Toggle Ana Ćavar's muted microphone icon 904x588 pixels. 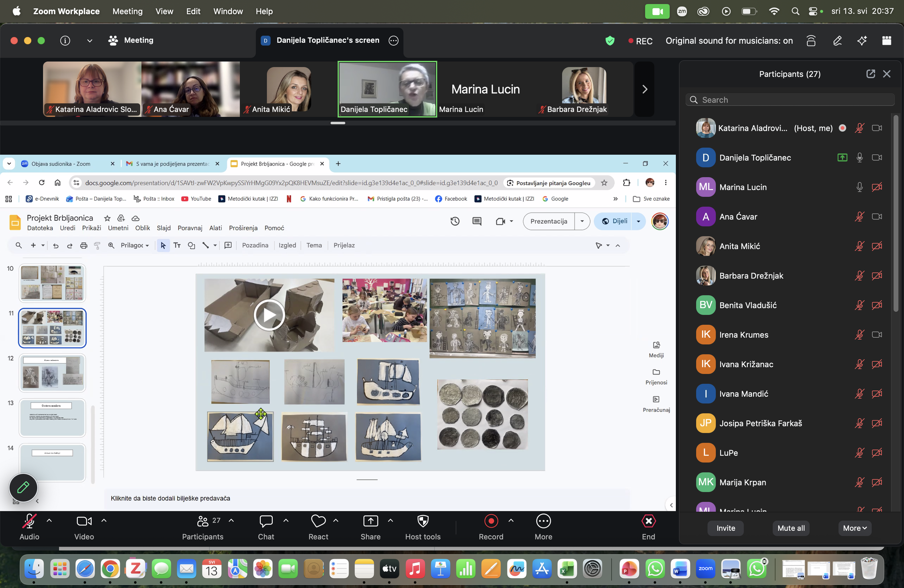click(859, 217)
